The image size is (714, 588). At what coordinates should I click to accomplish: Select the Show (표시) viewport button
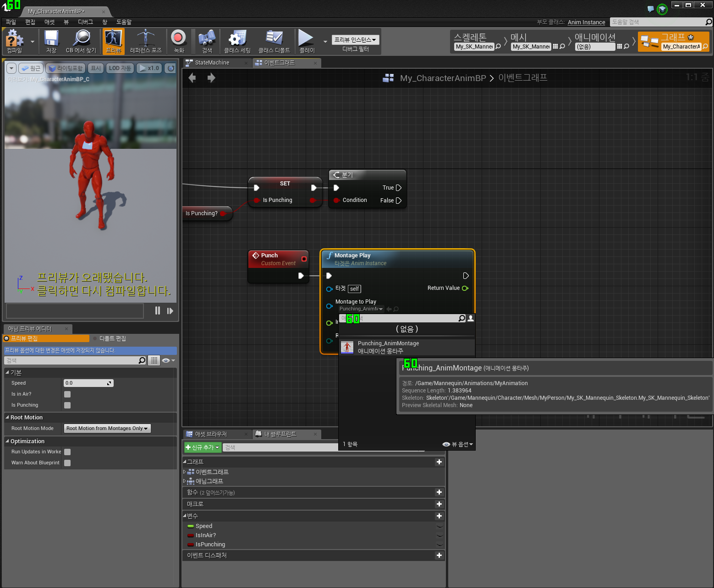point(95,68)
